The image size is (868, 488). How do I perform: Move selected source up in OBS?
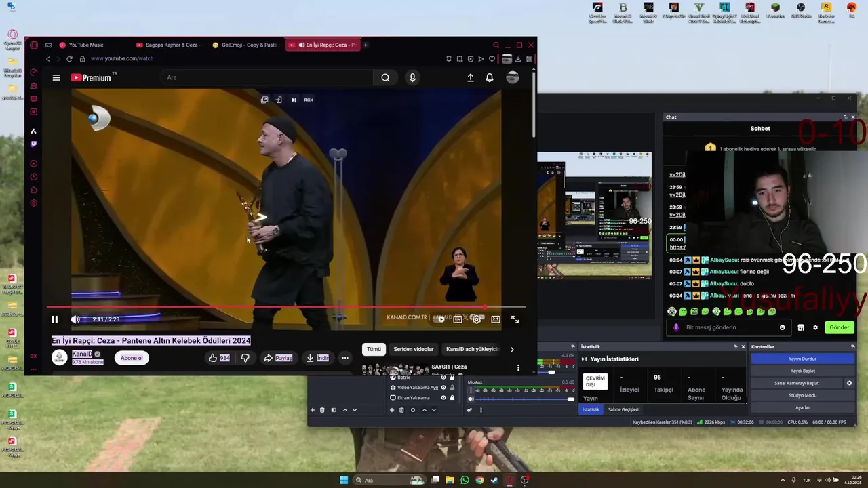click(424, 410)
